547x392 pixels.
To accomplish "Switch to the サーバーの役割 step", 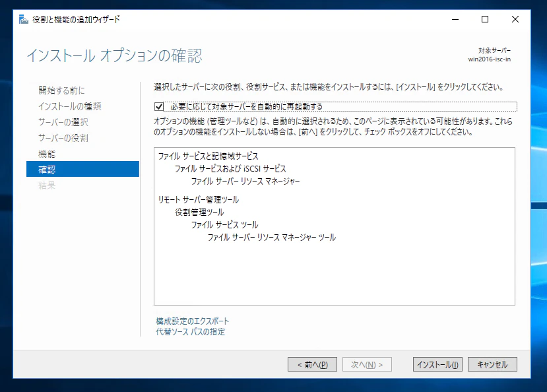I will coord(63,138).
